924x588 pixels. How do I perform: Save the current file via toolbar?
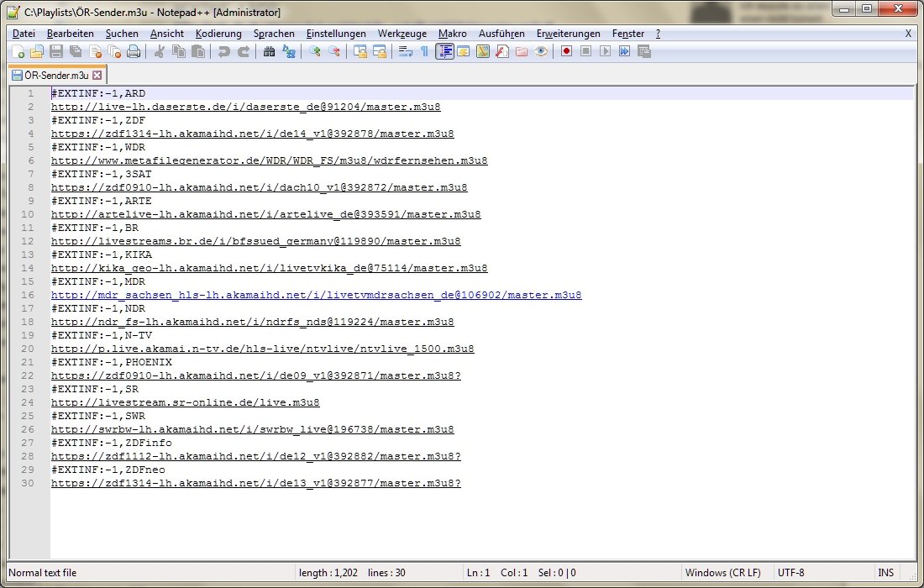pyautogui.click(x=56, y=52)
